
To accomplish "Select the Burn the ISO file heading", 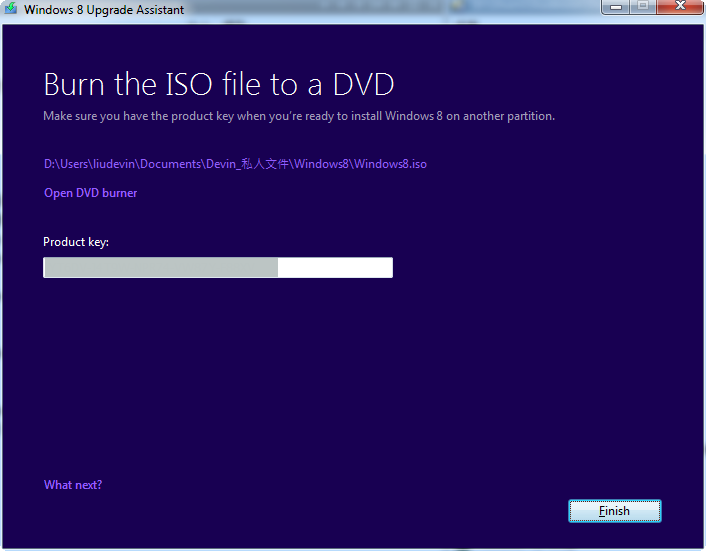I will 219,84.
